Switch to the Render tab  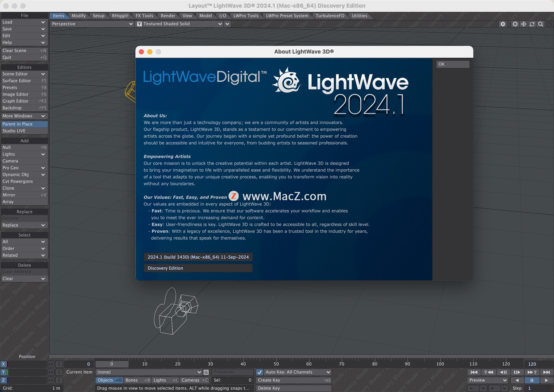pos(168,16)
